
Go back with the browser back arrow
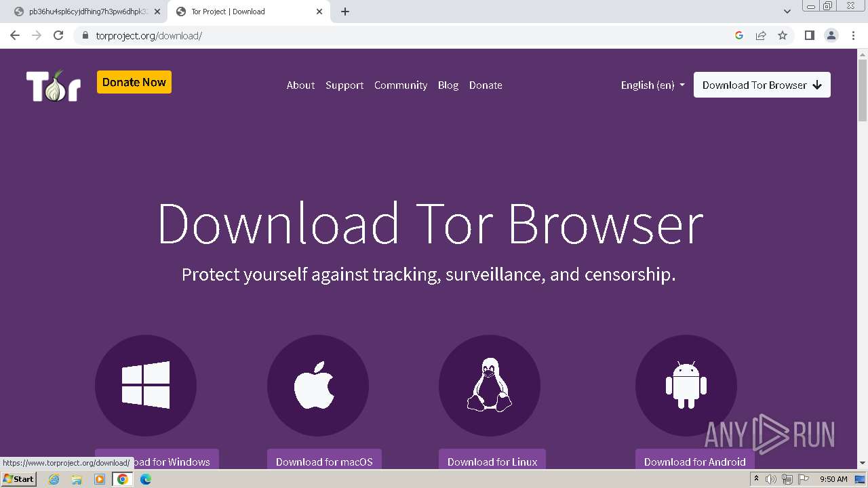click(x=15, y=35)
